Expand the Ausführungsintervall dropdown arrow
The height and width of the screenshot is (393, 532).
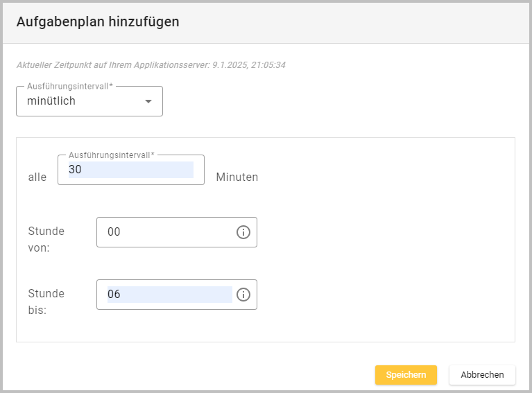coord(148,102)
